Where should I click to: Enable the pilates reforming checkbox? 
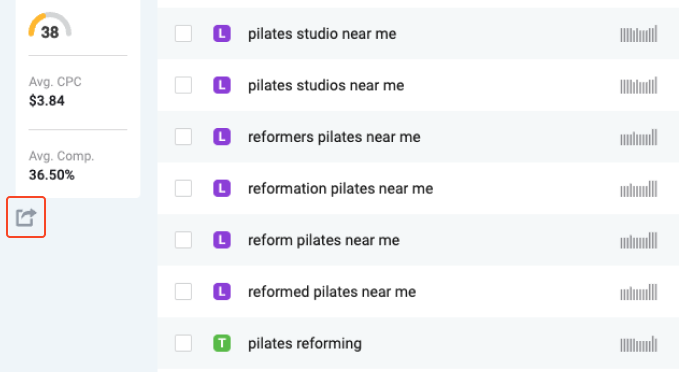coord(184,343)
